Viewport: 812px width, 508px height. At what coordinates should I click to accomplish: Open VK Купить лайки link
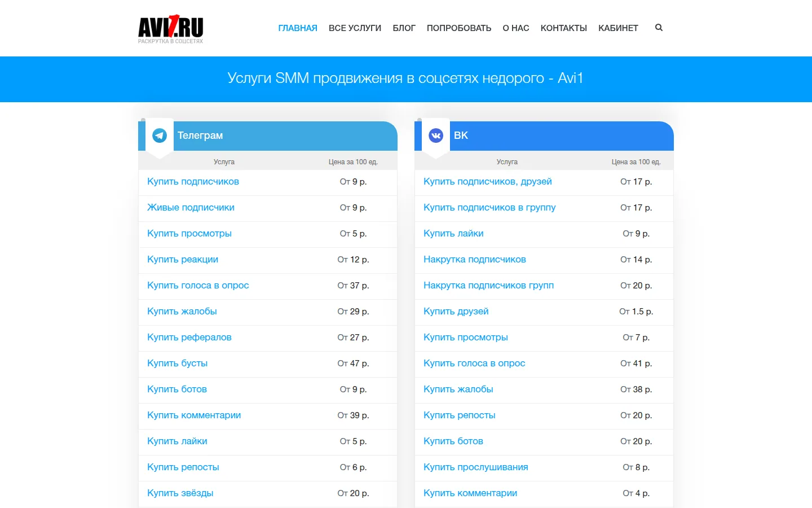[x=453, y=234]
